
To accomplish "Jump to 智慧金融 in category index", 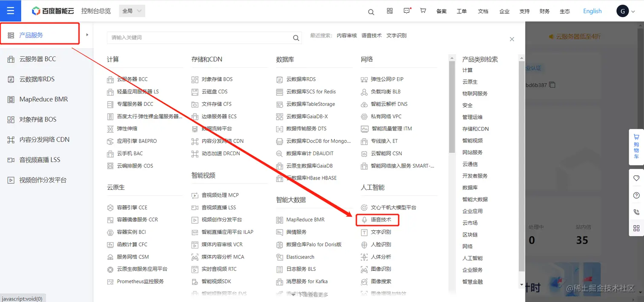I will [473, 282].
